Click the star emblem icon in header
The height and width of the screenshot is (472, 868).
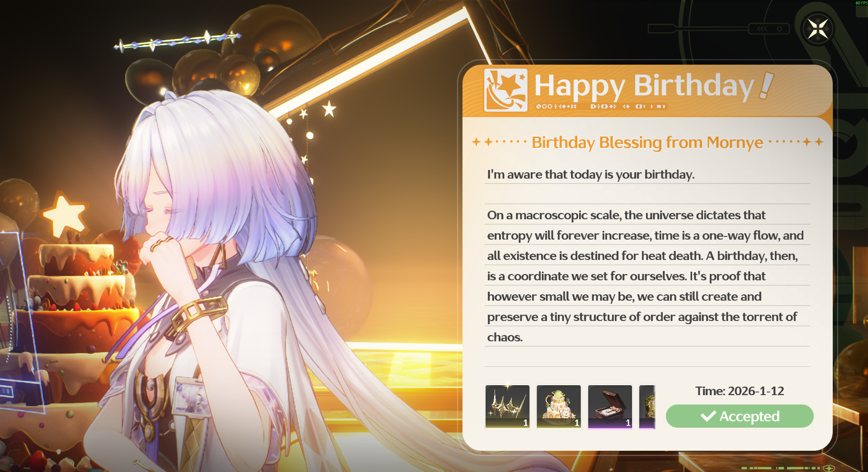click(x=506, y=90)
